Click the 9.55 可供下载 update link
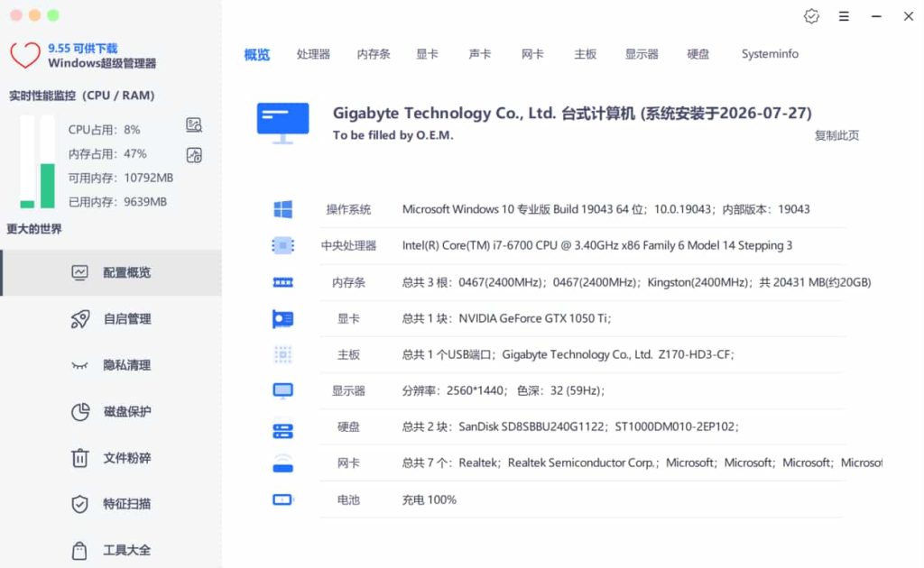 point(82,49)
